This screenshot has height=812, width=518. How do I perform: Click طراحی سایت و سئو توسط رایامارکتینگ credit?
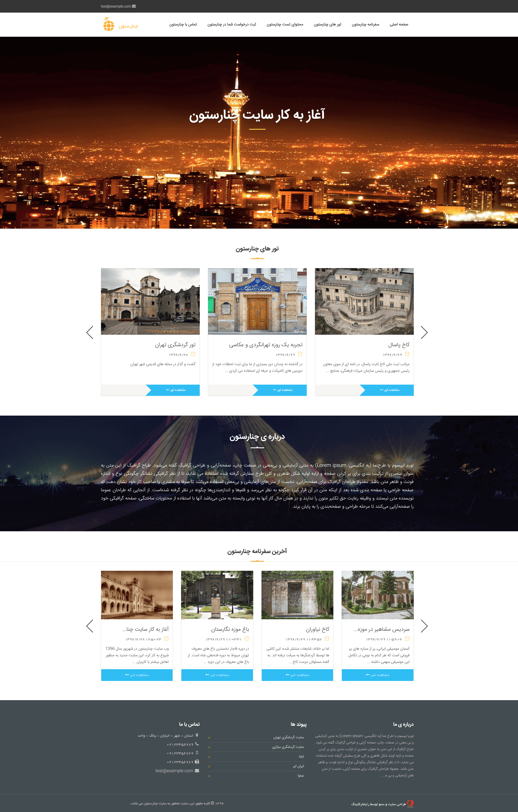(x=378, y=804)
